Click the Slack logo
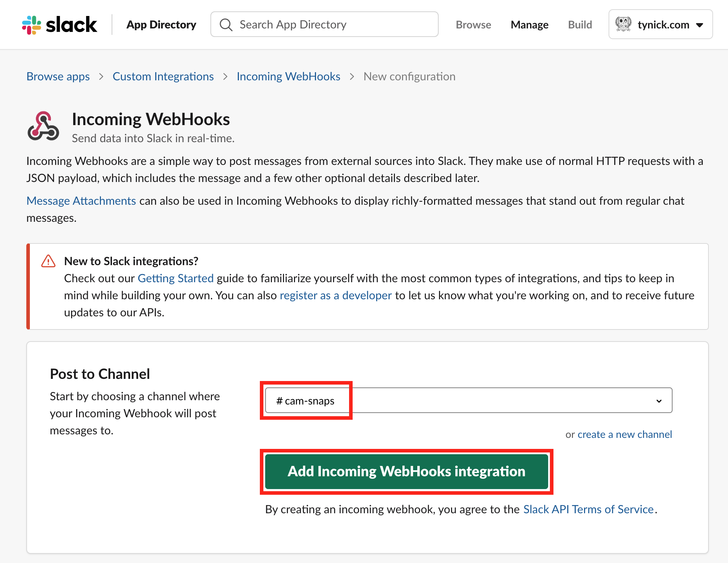This screenshot has height=563, width=728. 59,25
